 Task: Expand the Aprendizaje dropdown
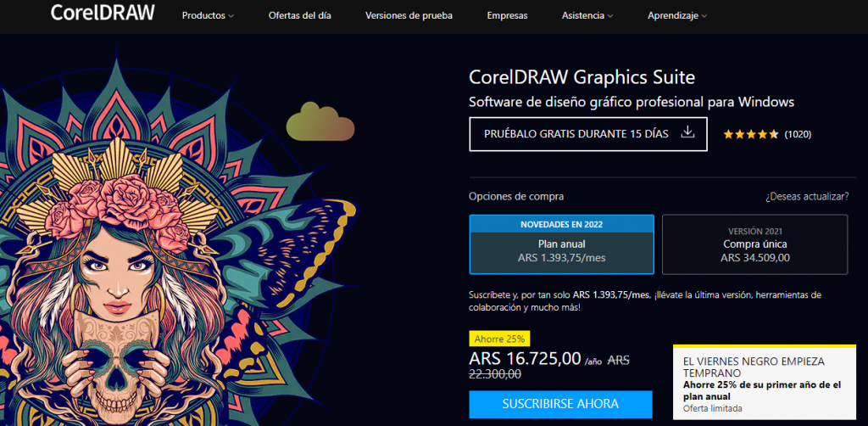point(677,15)
